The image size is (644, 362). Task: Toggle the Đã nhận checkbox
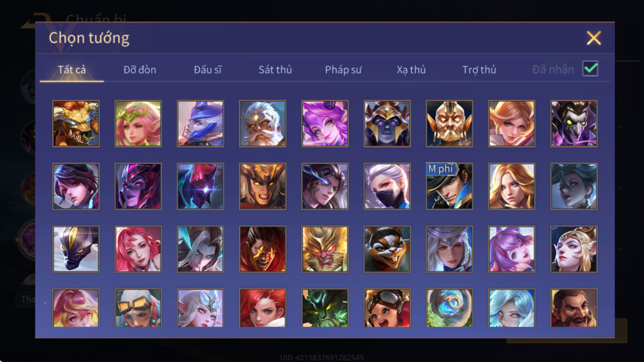tap(590, 69)
